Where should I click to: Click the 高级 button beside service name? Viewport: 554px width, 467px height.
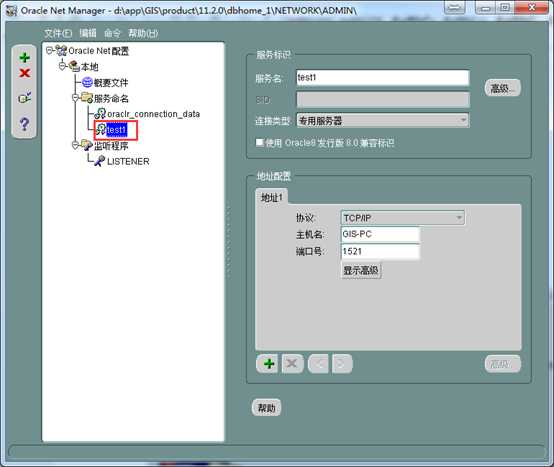(x=502, y=88)
